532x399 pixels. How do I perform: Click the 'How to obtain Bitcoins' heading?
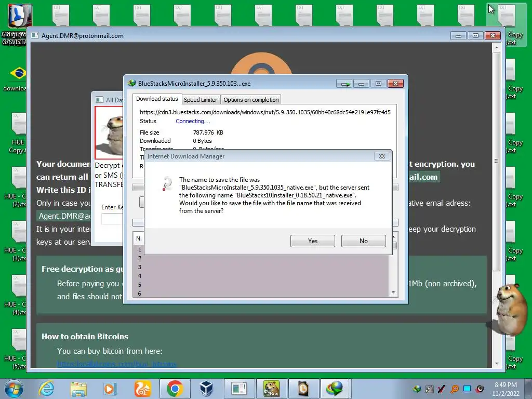(x=85, y=337)
